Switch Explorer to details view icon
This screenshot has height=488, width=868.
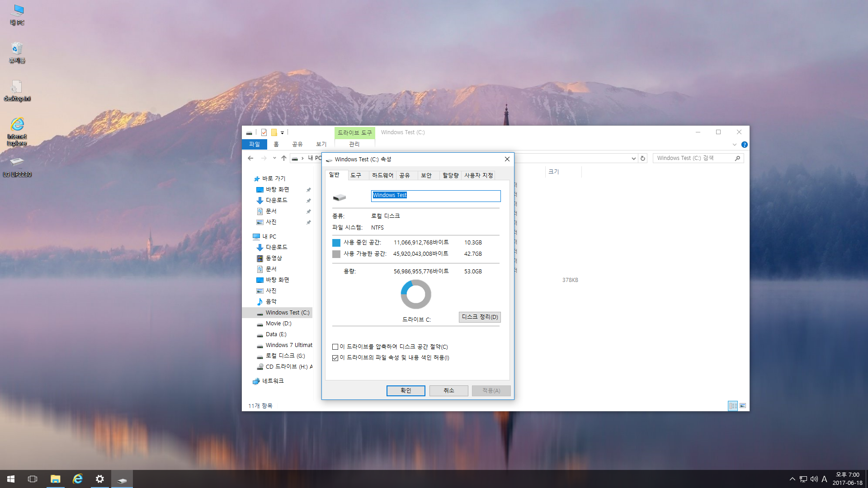(x=733, y=406)
